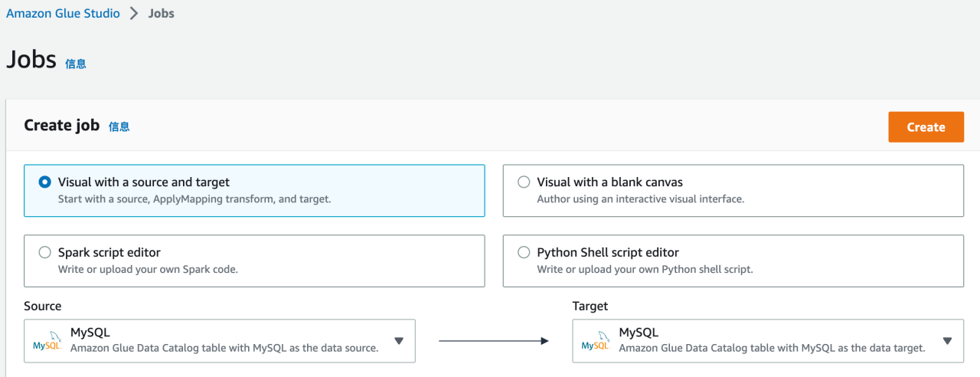Click the Source field label
980x377 pixels.
[42, 306]
